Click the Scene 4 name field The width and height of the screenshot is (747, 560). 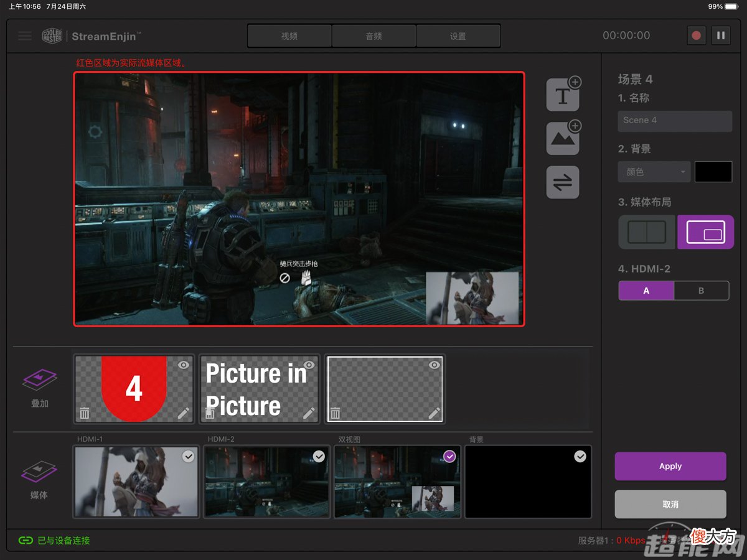click(675, 121)
